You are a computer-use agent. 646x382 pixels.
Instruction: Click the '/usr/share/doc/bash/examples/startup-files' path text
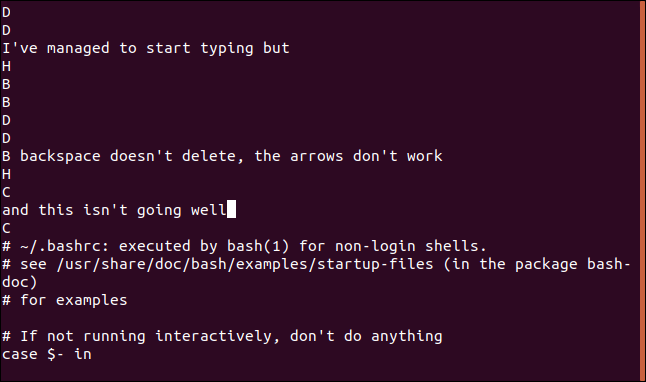pyautogui.click(x=245, y=264)
